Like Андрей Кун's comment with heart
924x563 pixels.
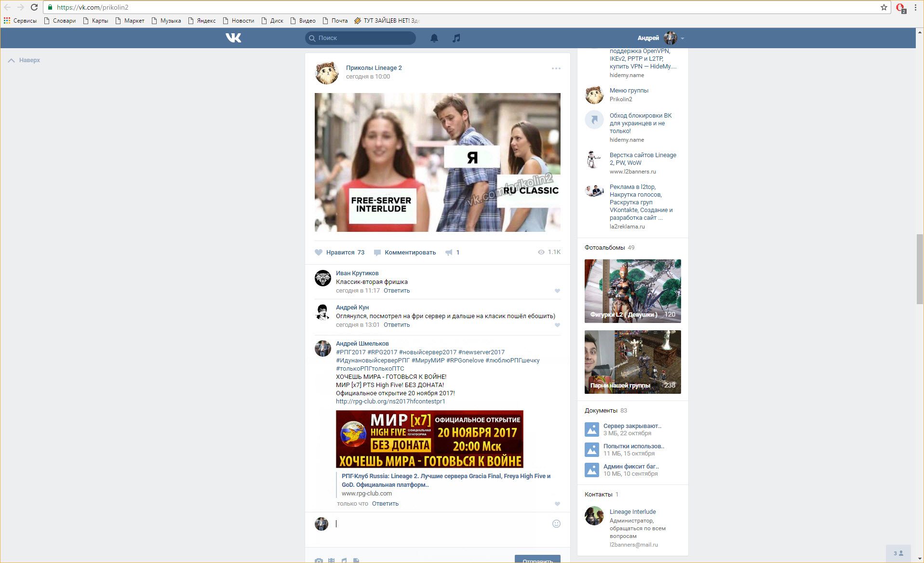[557, 325]
